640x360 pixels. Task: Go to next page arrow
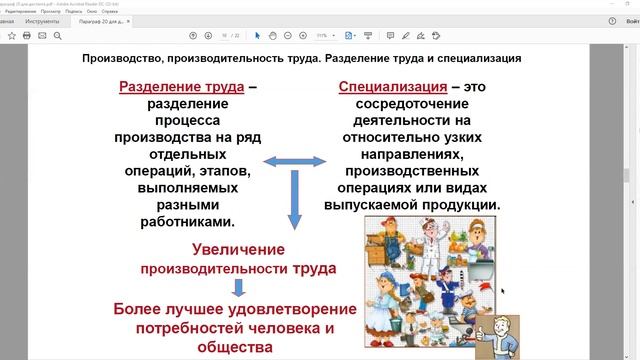[x=208, y=36]
